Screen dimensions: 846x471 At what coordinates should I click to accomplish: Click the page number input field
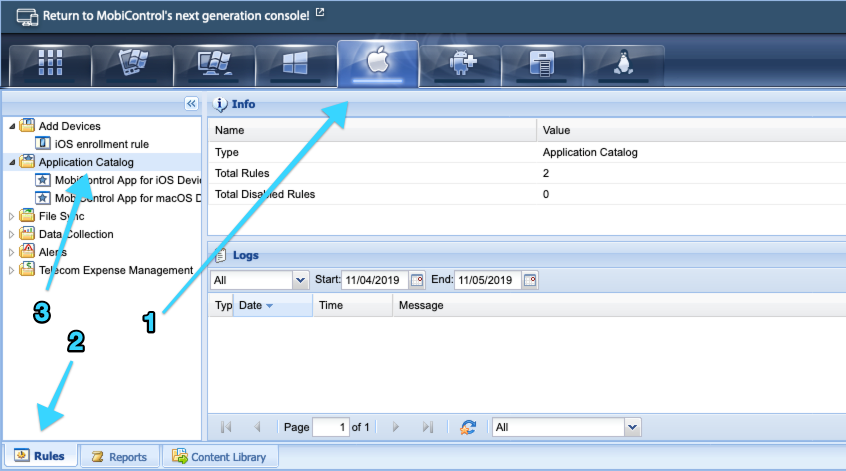pyautogui.click(x=331, y=427)
